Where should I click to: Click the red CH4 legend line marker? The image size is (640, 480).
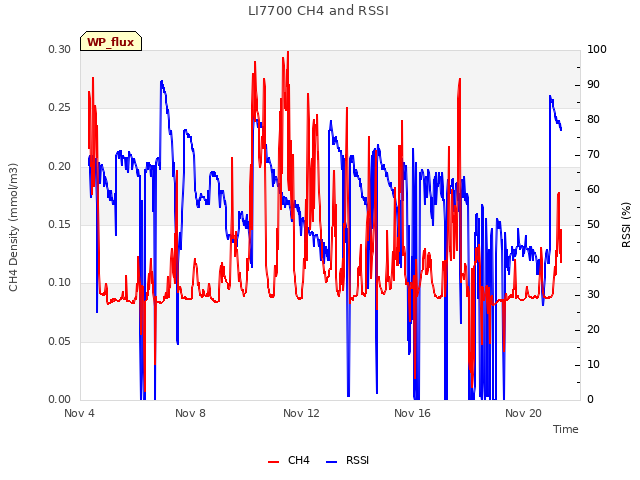pyautogui.click(x=273, y=462)
